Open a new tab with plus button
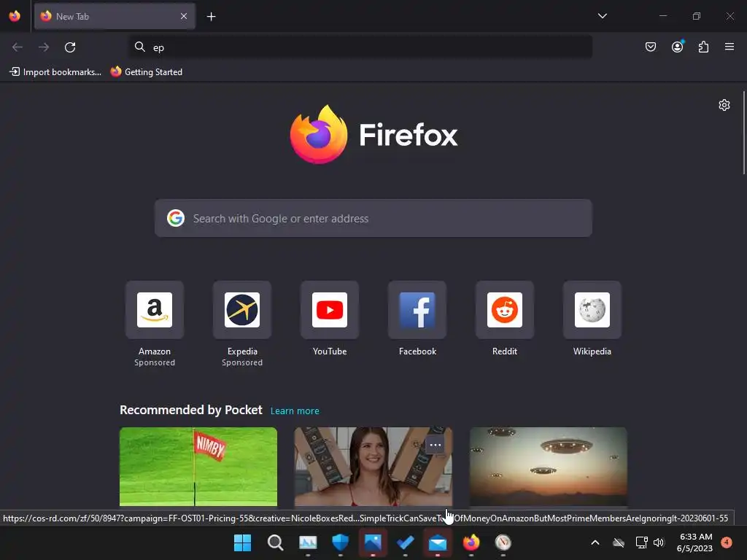747x560 pixels. tap(211, 17)
